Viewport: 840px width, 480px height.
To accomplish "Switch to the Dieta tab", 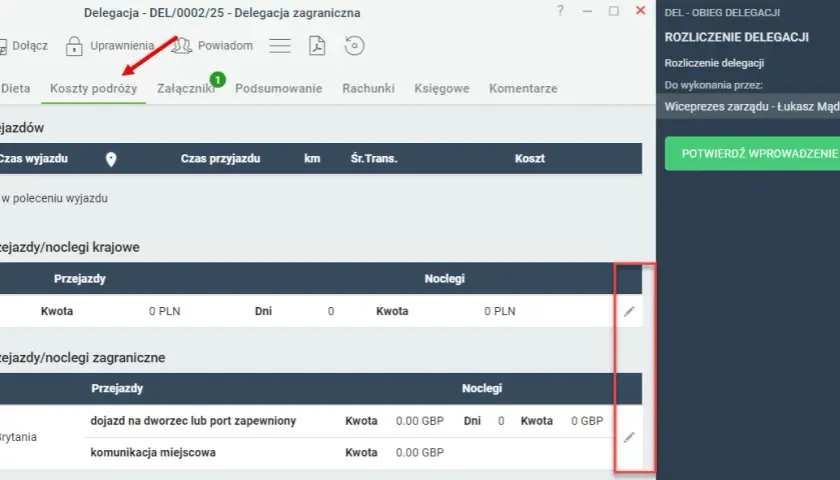I will coord(16,88).
